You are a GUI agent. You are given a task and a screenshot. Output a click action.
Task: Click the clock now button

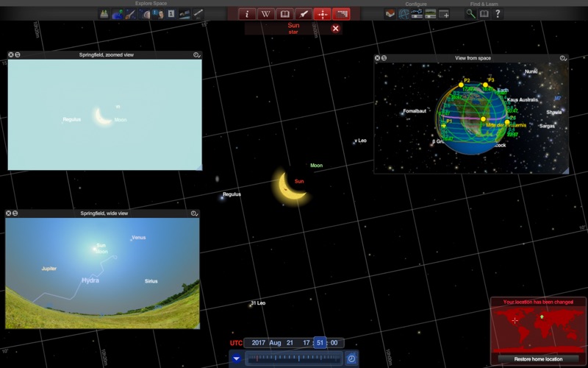tap(351, 358)
